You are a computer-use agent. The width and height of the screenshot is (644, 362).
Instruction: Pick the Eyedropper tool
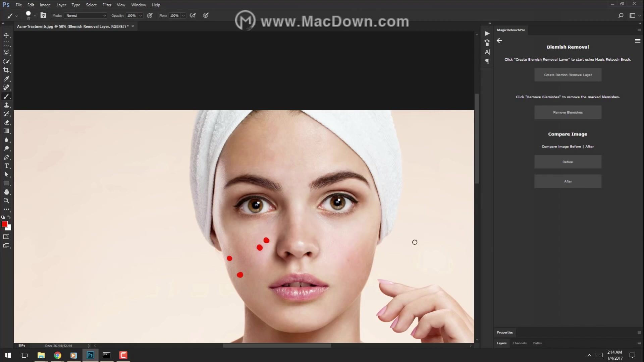6,79
